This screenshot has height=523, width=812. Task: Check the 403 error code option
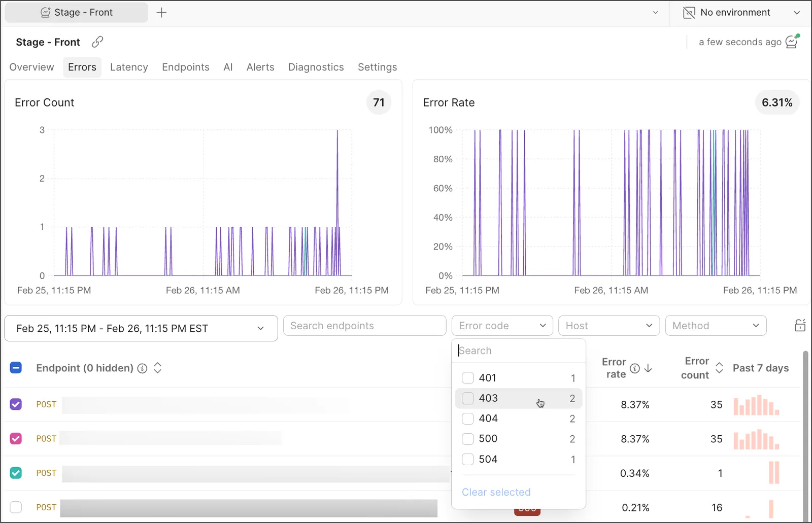point(468,398)
